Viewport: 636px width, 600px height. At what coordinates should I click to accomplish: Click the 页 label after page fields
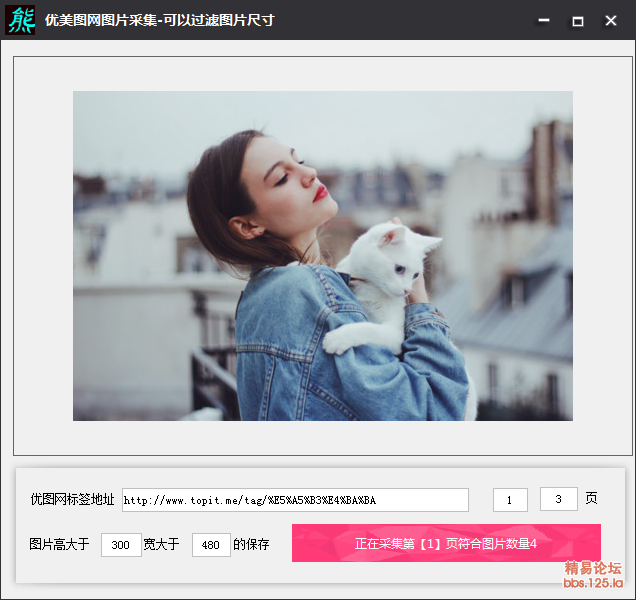(591, 498)
